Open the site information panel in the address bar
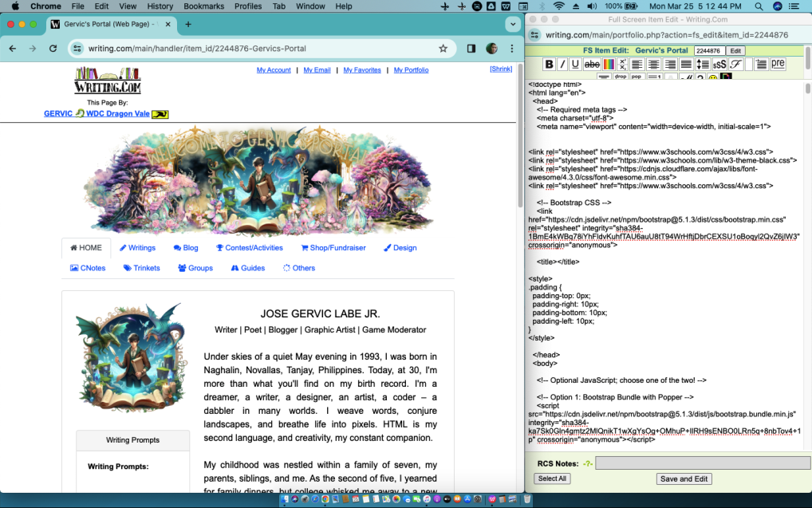This screenshot has height=508, width=812. pyautogui.click(x=77, y=49)
